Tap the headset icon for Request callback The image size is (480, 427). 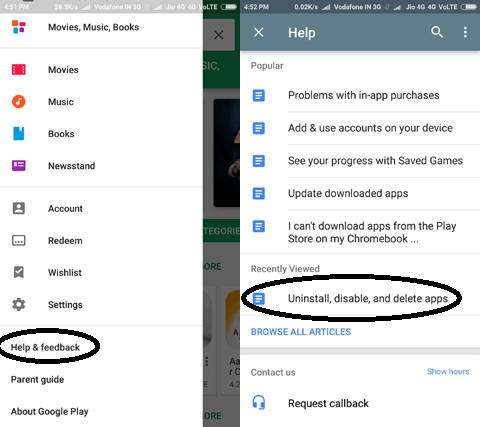(259, 402)
